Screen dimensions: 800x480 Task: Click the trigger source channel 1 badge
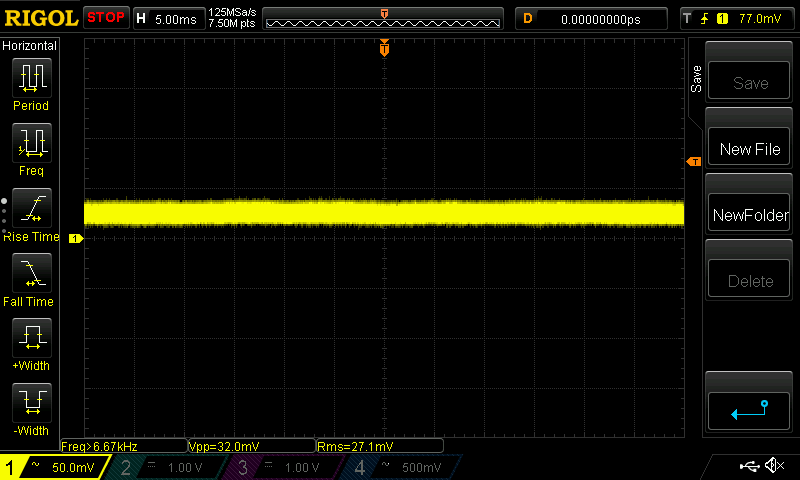coord(722,19)
